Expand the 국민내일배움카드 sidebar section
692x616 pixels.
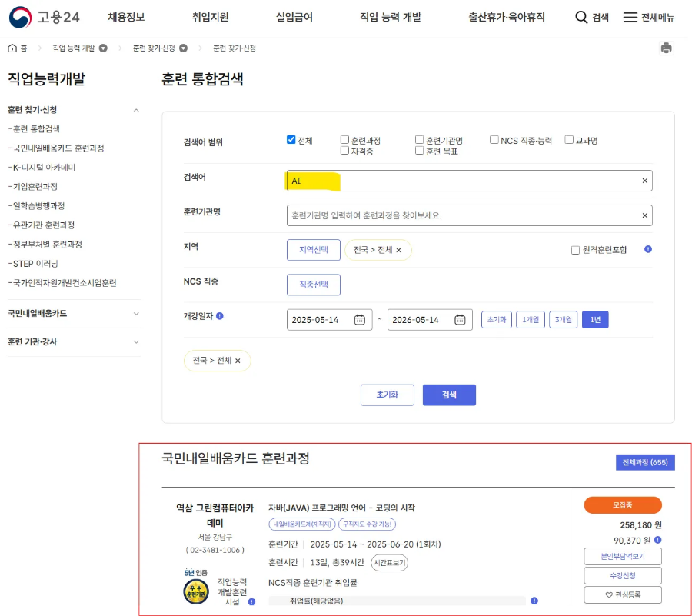137,313
